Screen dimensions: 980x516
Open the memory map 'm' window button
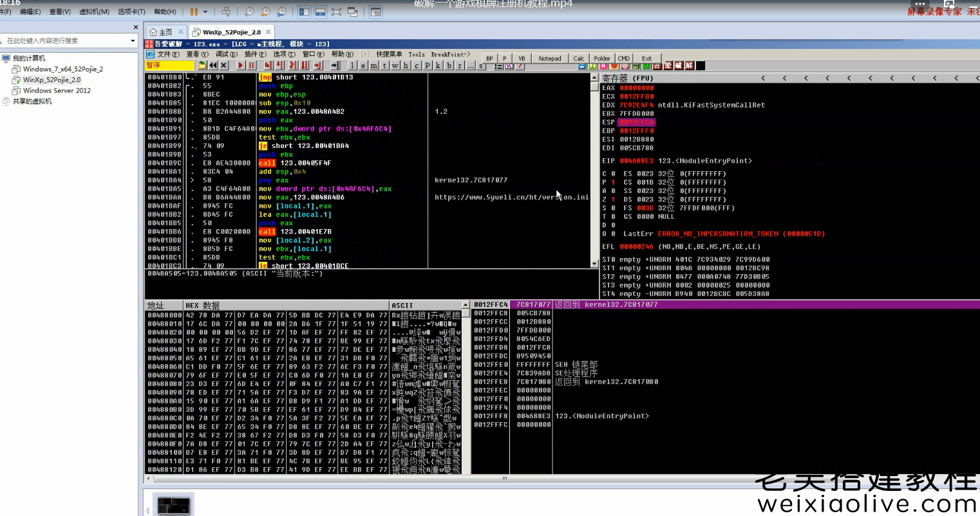point(374,66)
